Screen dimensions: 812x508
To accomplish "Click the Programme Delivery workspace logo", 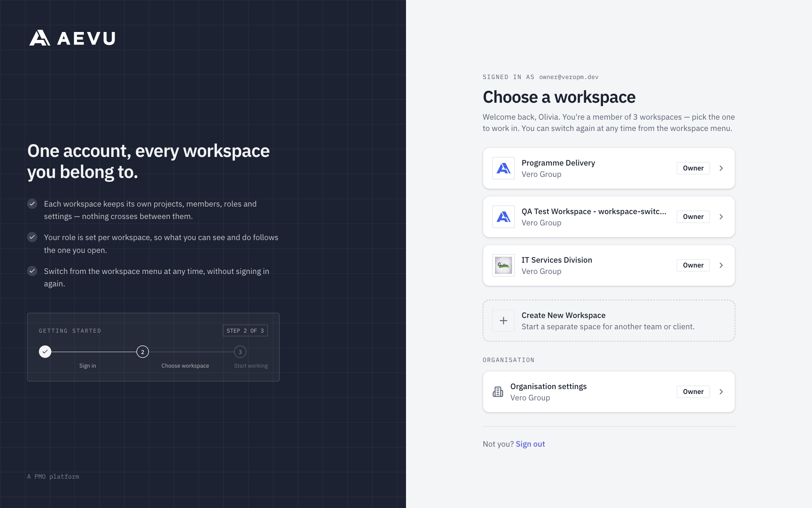I will pyautogui.click(x=503, y=168).
